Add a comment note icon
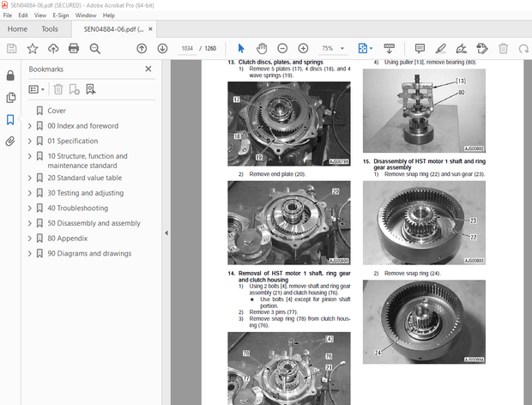The width and height of the screenshot is (532, 405). [x=420, y=49]
